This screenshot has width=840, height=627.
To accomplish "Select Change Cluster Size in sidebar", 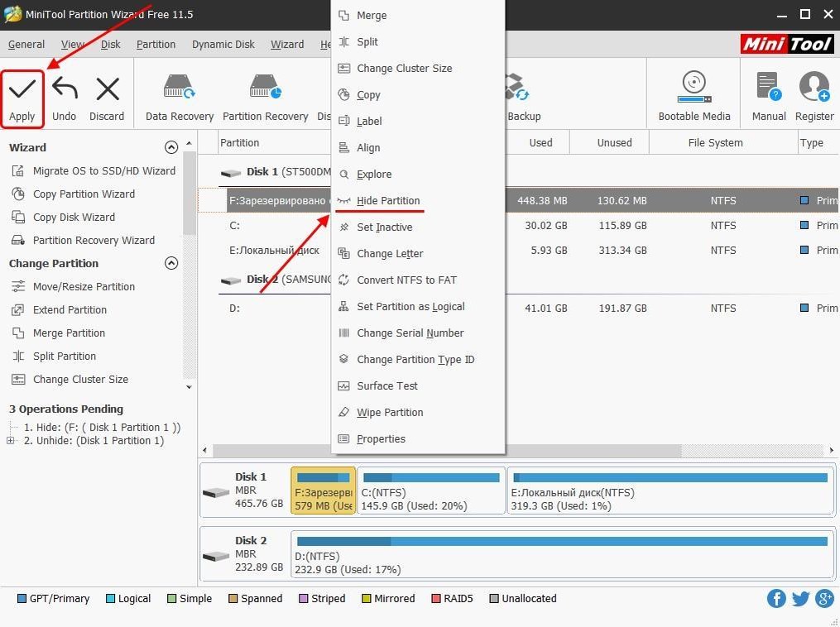I will point(70,379).
